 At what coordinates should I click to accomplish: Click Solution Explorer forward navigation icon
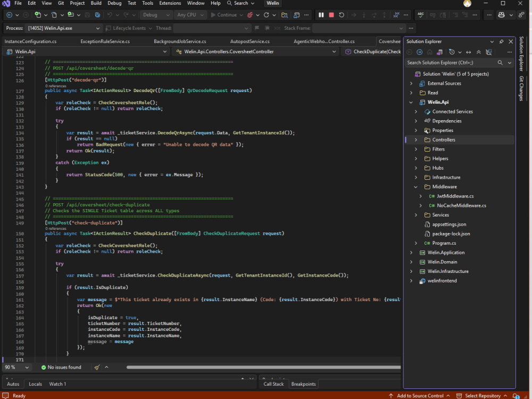pos(419,52)
